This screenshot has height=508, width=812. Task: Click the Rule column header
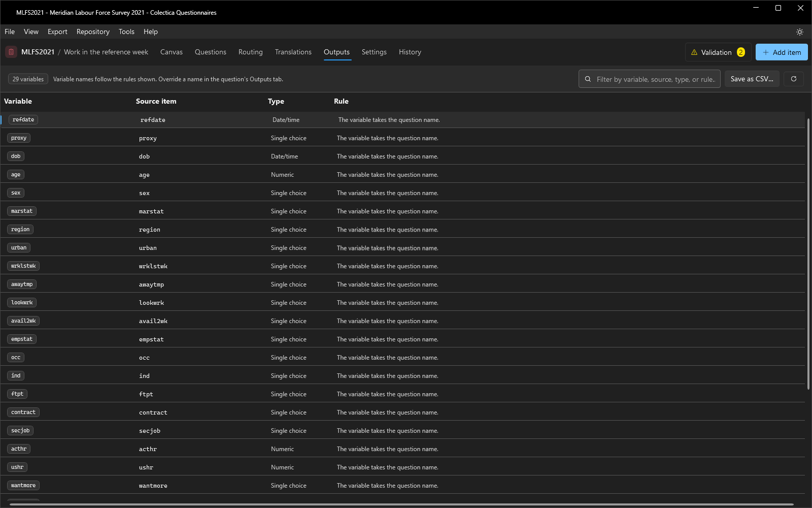pos(341,101)
